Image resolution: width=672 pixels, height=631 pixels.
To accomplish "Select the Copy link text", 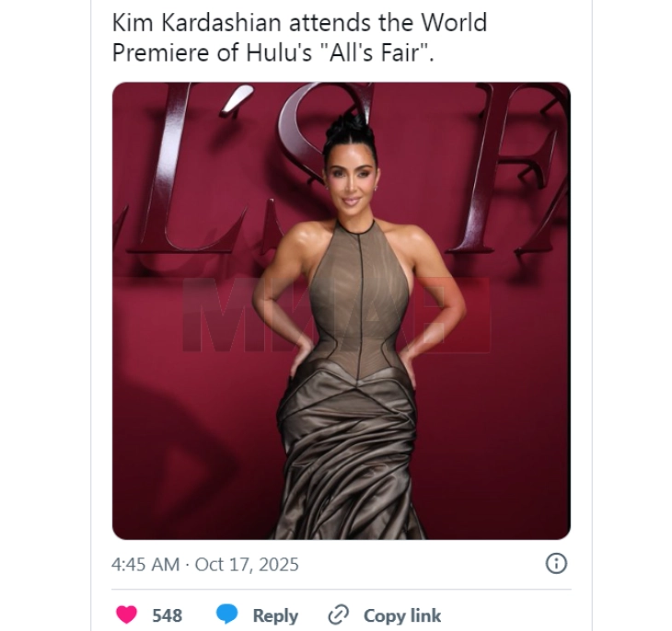I will 402,615.
